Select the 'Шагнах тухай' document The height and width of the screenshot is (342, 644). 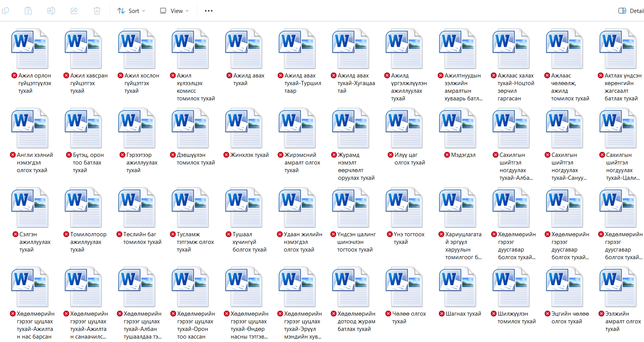pyautogui.click(x=458, y=287)
